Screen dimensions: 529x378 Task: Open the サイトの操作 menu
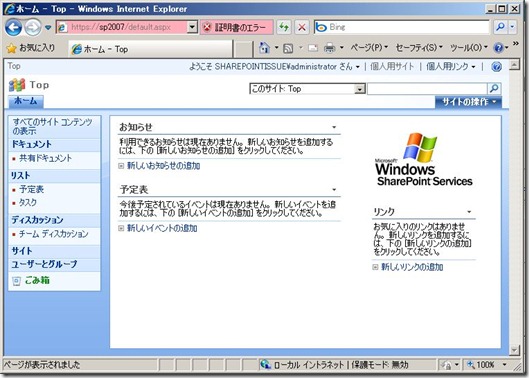pos(468,102)
